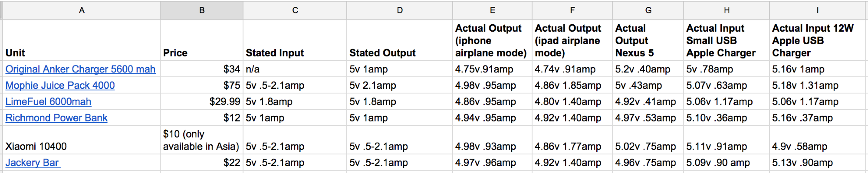Image resolution: width=868 pixels, height=173 pixels.
Task: Open the Richmond Power Bank link
Action: pos(56,118)
